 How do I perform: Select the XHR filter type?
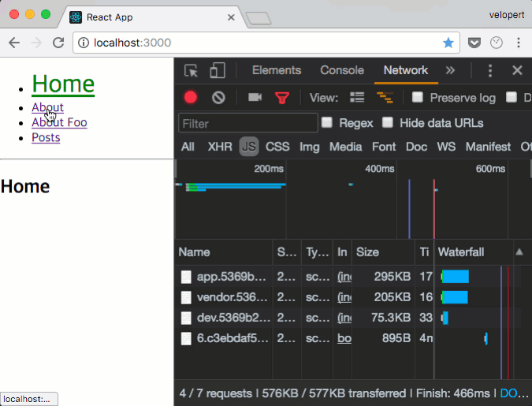[x=220, y=147]
